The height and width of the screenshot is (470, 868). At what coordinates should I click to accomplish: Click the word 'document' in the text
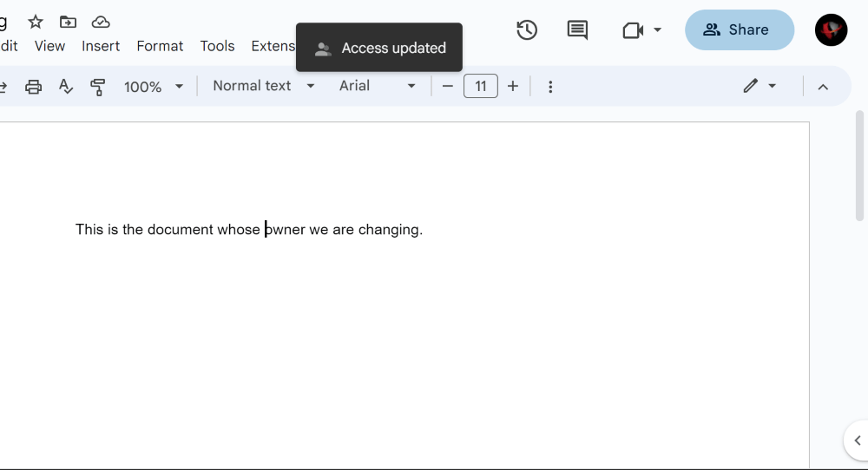click(x=180, y=230)
